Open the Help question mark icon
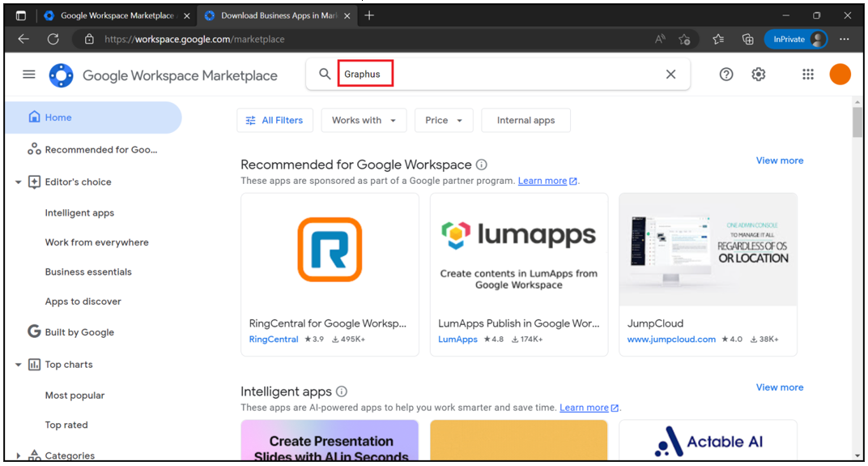 pos(725,75)
